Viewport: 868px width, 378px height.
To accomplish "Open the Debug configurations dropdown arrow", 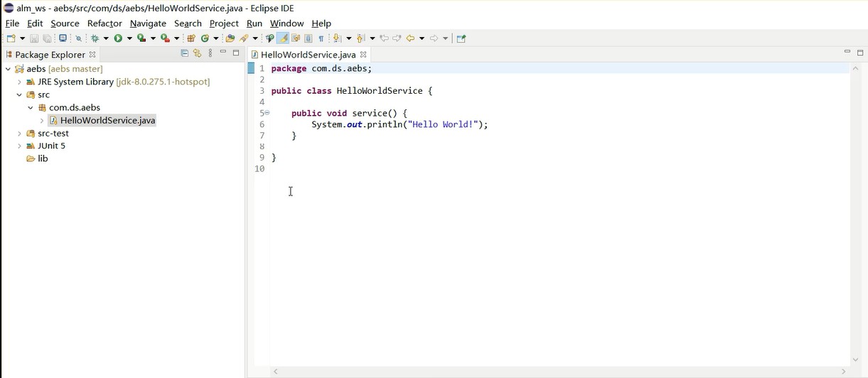I will coord(106,38).
